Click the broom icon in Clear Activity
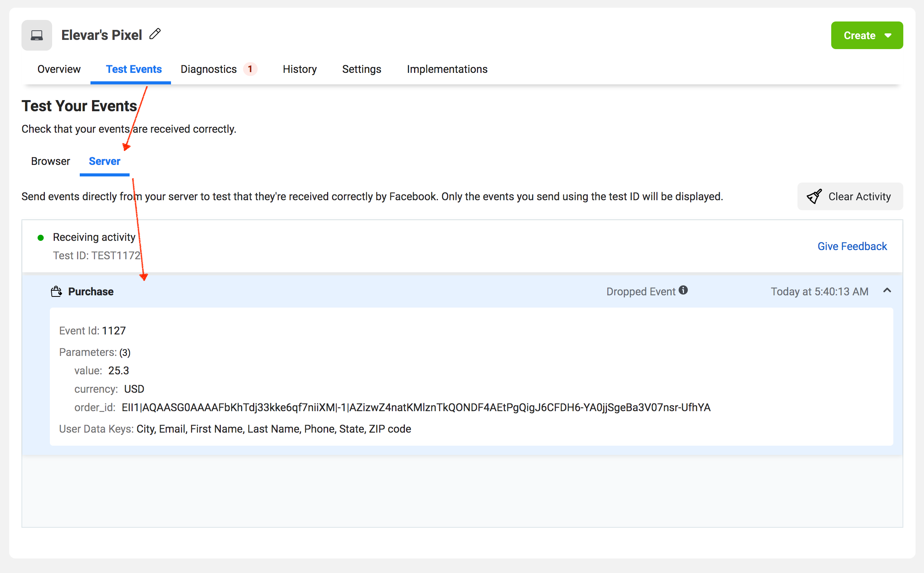This screenshot has width=924, height=573. (814, 196)
